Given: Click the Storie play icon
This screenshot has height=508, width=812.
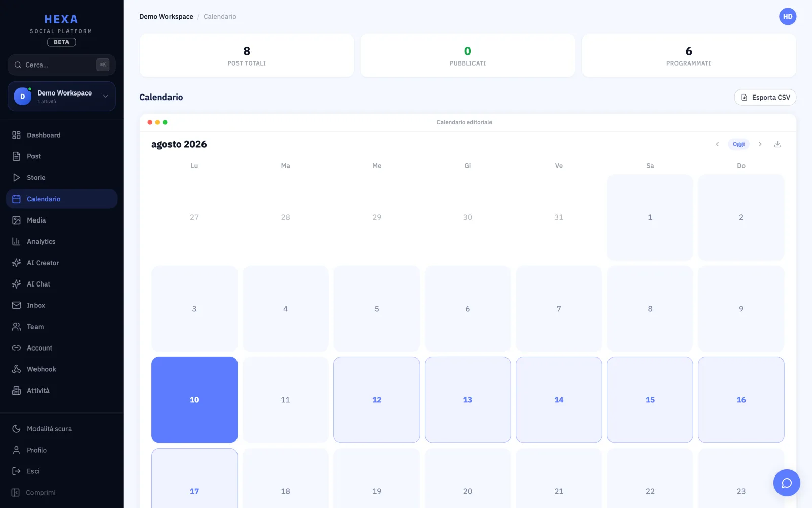Looking at the screenshot, I should [16, 178].
